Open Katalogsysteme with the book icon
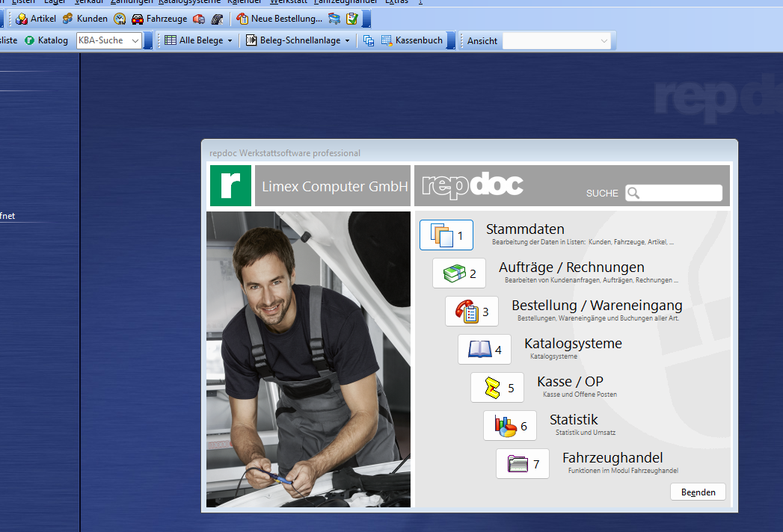 [x=485, y=349]
